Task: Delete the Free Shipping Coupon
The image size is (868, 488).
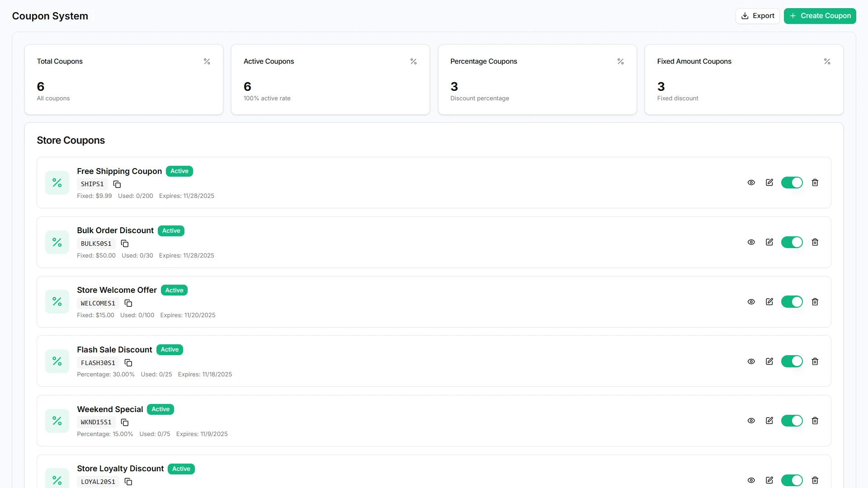Action: tap(815, 183)
